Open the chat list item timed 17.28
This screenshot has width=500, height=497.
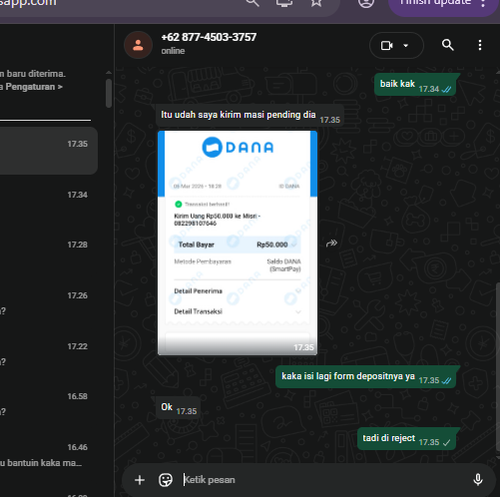49,251
